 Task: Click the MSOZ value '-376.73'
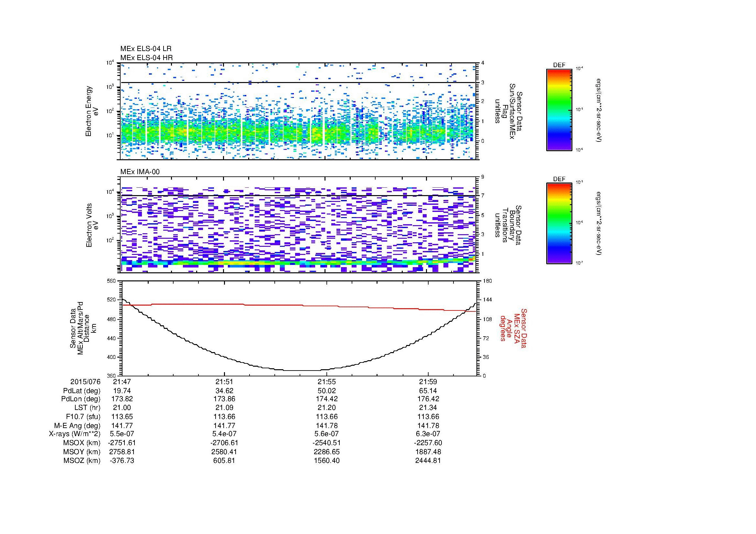point(122,461)
